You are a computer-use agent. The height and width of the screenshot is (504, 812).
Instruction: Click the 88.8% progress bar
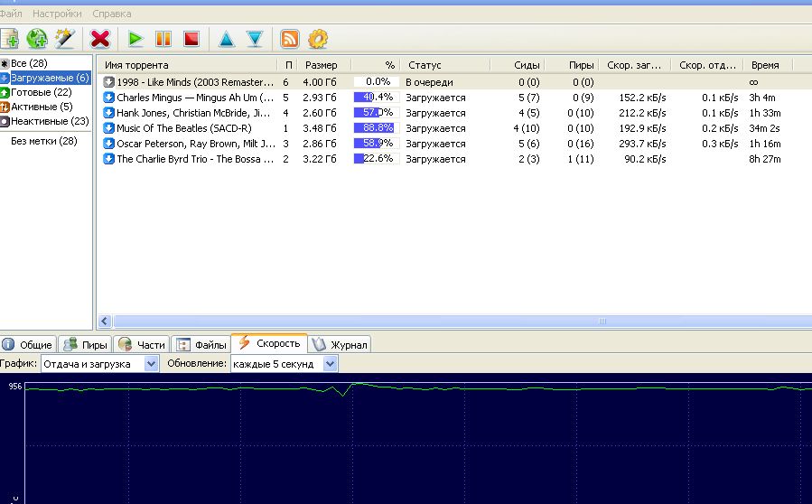[377, 128]
